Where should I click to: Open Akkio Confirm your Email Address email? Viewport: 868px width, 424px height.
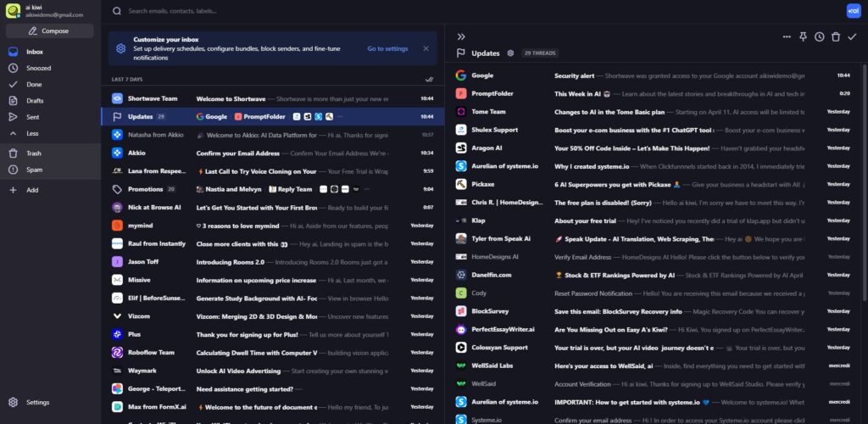pos(272,153)
